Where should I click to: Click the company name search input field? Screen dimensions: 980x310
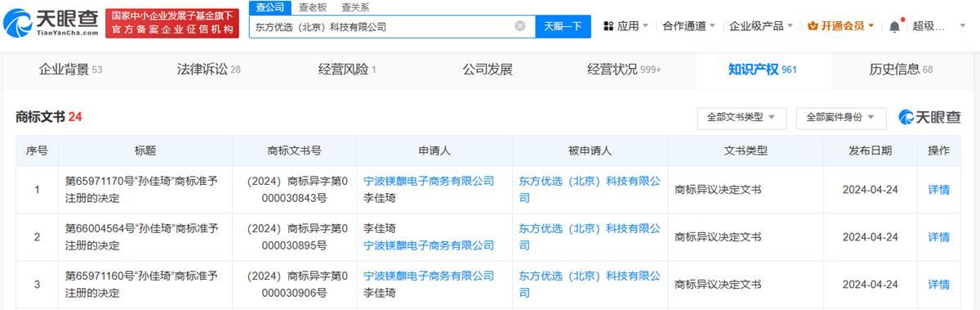coord(382,26)
